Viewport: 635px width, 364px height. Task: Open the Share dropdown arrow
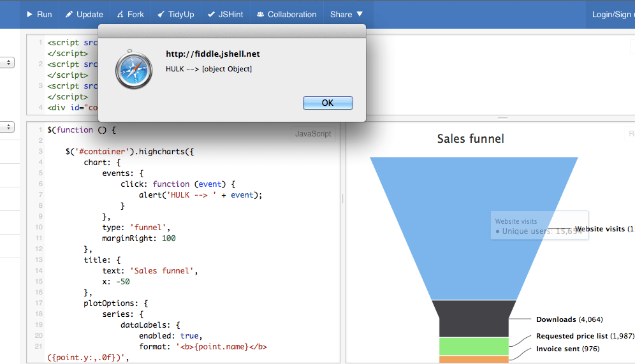359,14
